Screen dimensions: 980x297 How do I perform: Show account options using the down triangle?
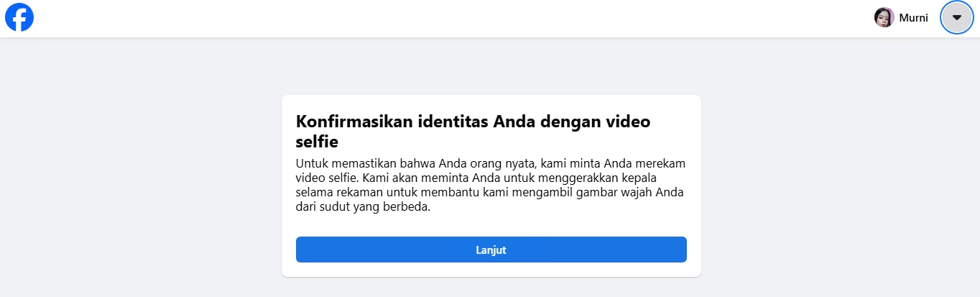click(x=956, y=17)
